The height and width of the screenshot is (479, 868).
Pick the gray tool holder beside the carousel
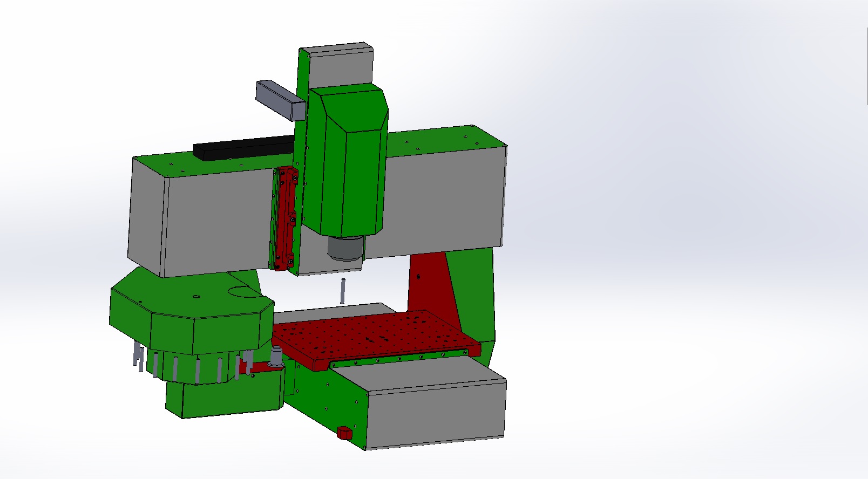[277, 357]
